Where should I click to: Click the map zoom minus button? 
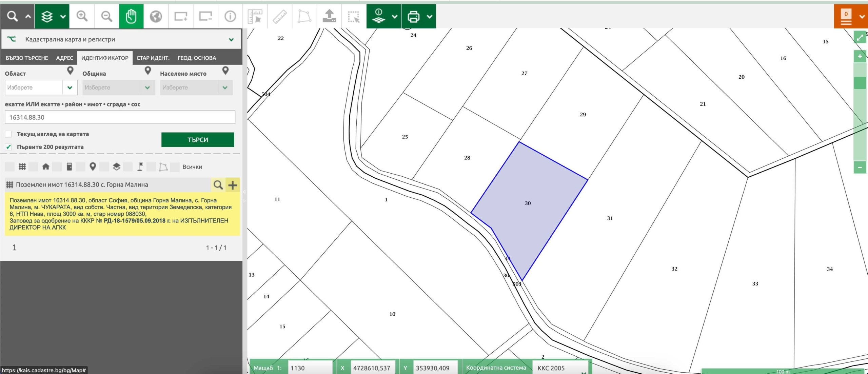point(860,167)
